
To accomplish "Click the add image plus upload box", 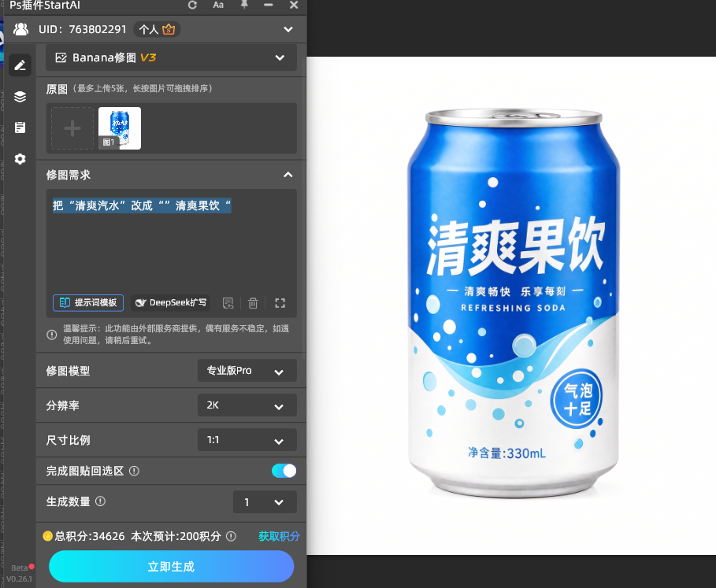I will click(72, 128).
